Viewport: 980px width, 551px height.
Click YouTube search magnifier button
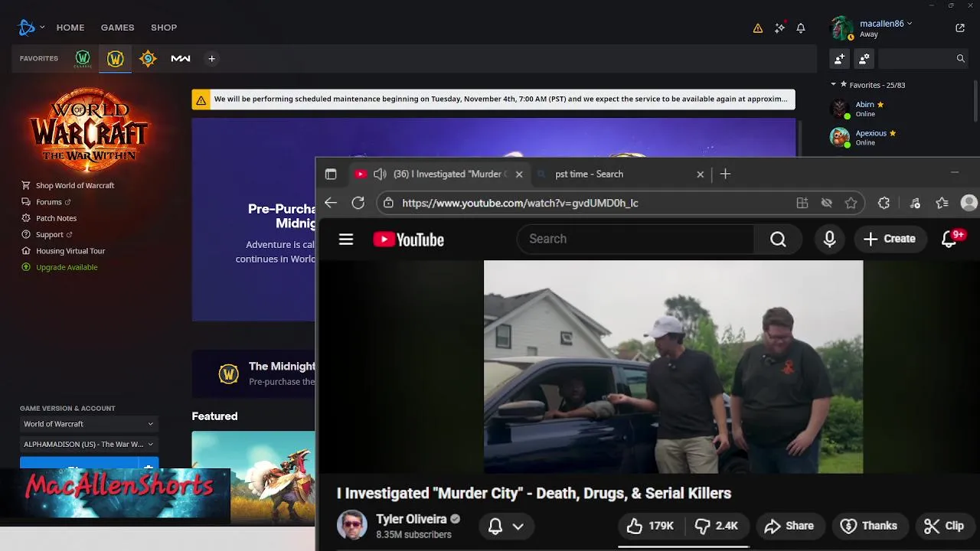(778, 240)
